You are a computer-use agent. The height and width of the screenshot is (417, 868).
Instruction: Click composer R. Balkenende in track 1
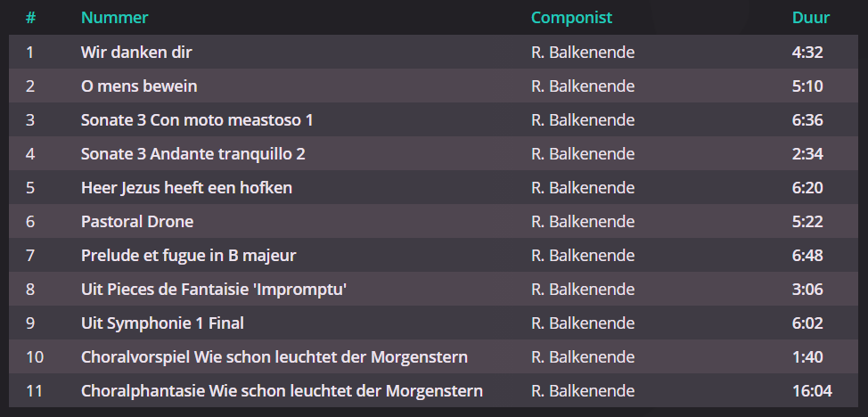pos(583,52)
